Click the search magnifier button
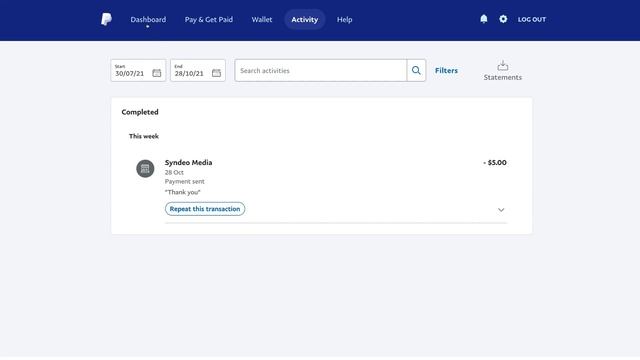Image resolution: width=640 pixels, height=360 pixels. click(x=416, y=71)
